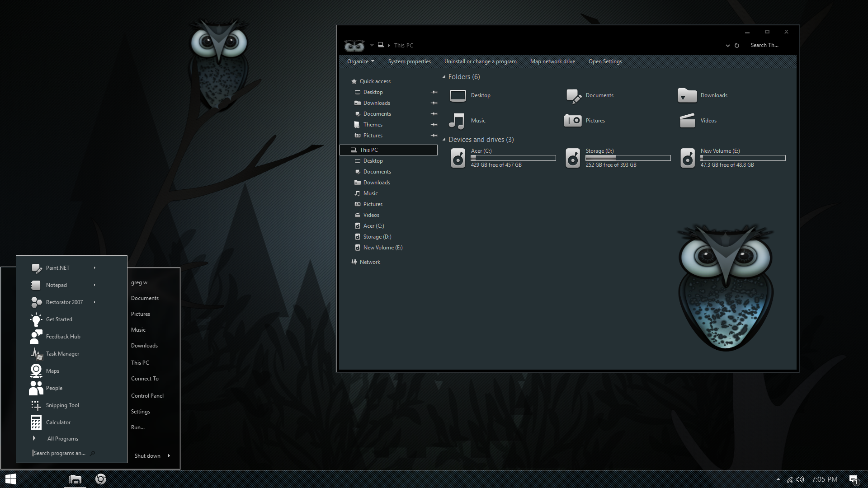This screenshot has width=868, height=488.
Task: Collapse the Folders (6) section
Action: [443, 77]
